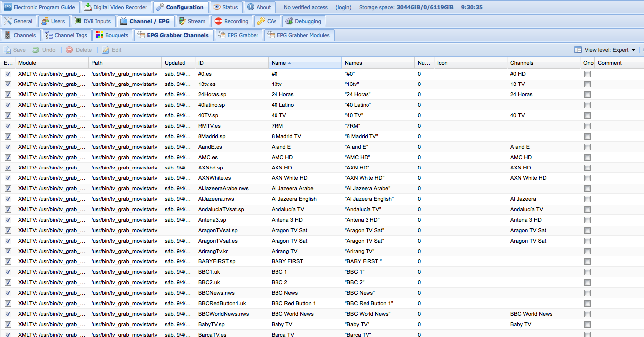The height and width of the screenshot is (337, 644).
Task: Open the CAs tab with key icon
Action: [x=267, y=21]
